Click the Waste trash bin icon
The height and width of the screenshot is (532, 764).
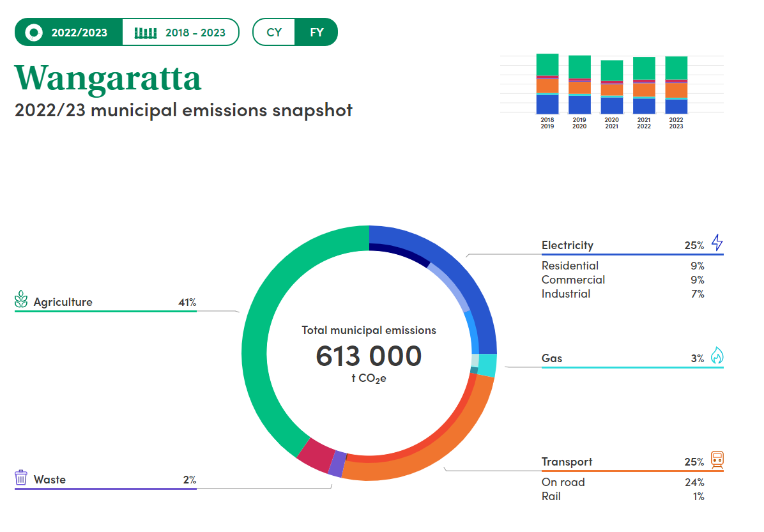21,478
